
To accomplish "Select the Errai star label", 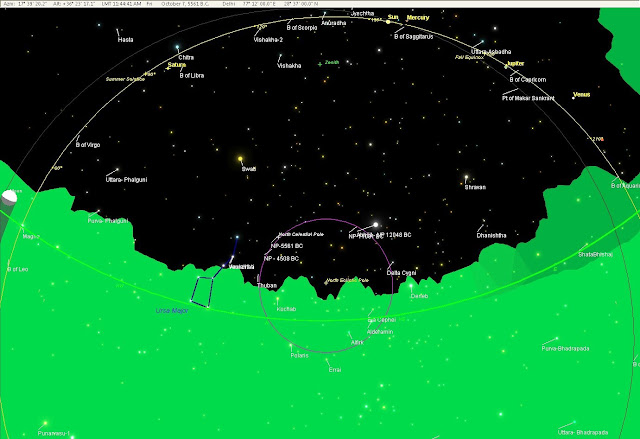I will click(x=335, y=370).
